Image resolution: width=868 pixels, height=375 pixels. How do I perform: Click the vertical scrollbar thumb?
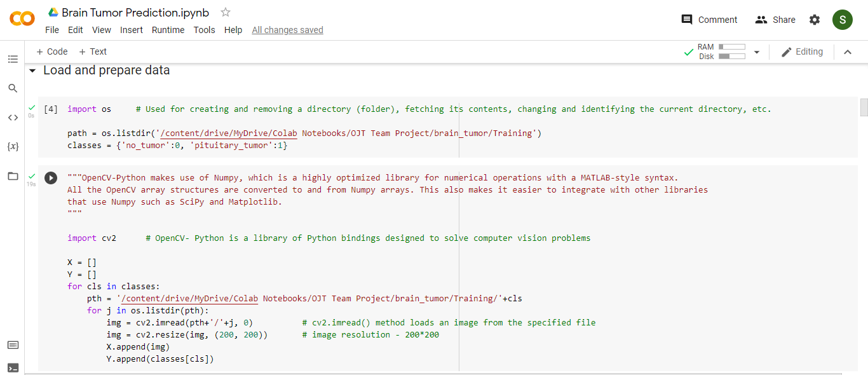tap(864, 107)
